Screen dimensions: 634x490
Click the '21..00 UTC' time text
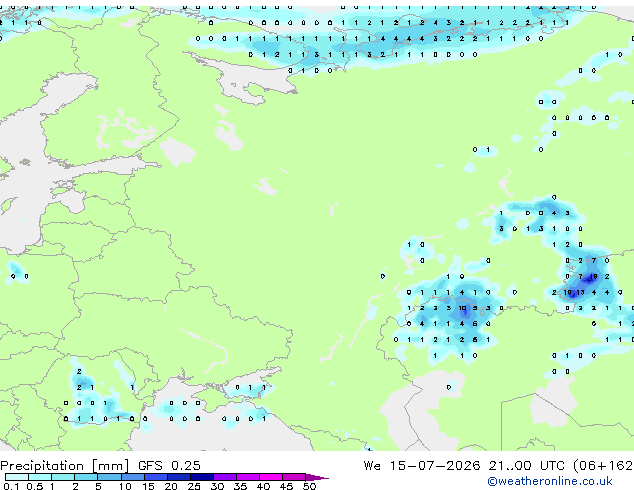point(526,466)
